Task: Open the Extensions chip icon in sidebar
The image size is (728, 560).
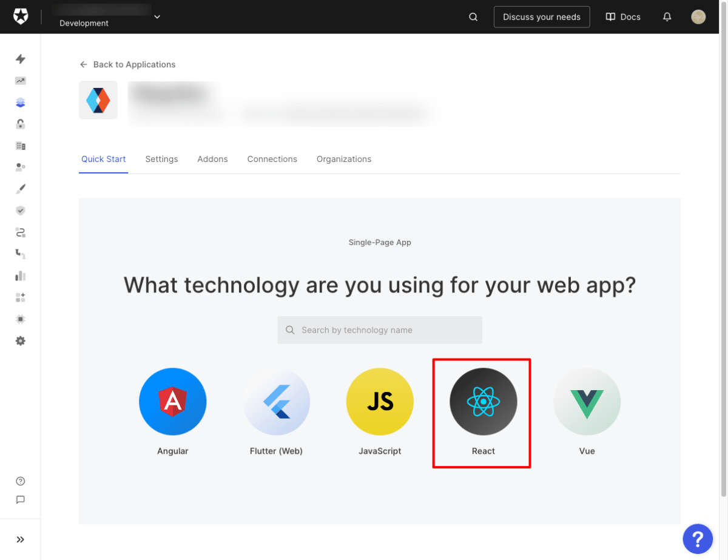Action: (21, 319)
